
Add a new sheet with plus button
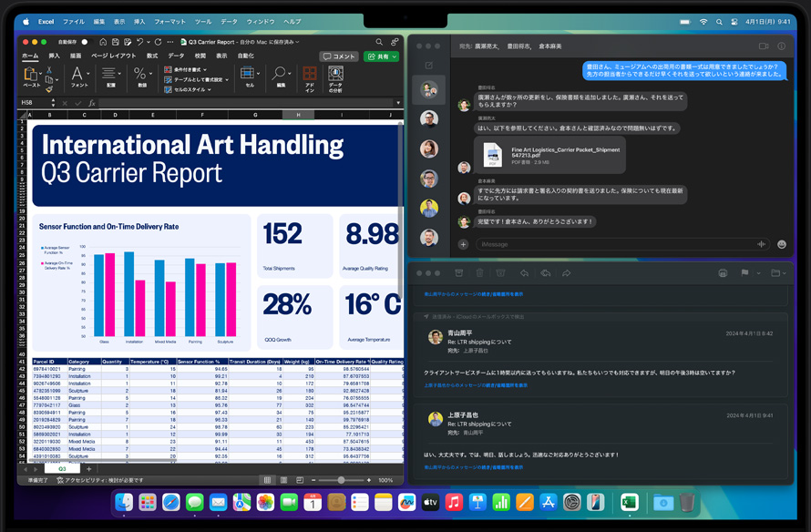tap(89, 469)
